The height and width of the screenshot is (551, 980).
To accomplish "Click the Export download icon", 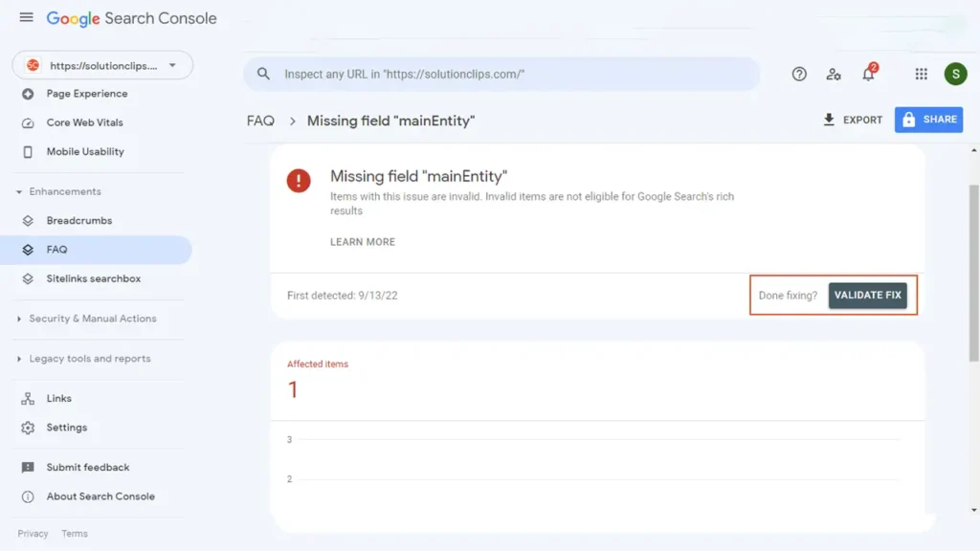I will [829, 120].
